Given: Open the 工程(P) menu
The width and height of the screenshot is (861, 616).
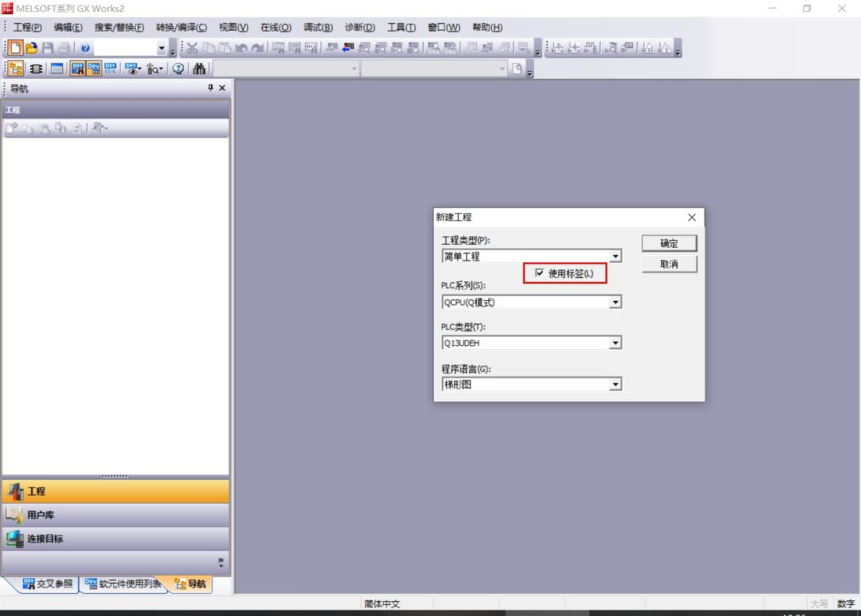Looking at the screenshot, I should pos(28,28).
